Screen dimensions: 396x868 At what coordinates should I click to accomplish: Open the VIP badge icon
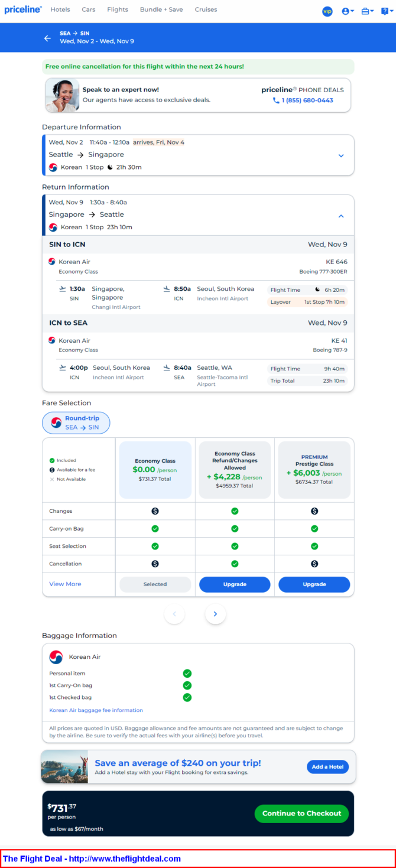[x=327, y=11]
